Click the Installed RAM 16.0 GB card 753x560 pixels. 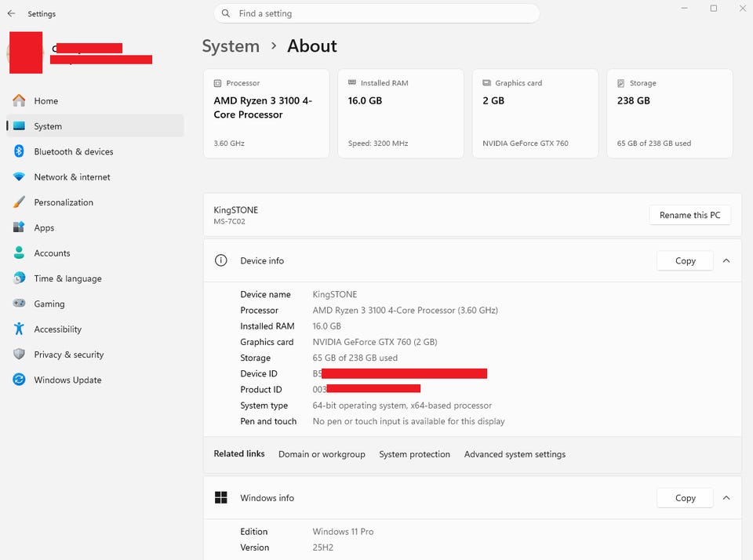(401, 114)
